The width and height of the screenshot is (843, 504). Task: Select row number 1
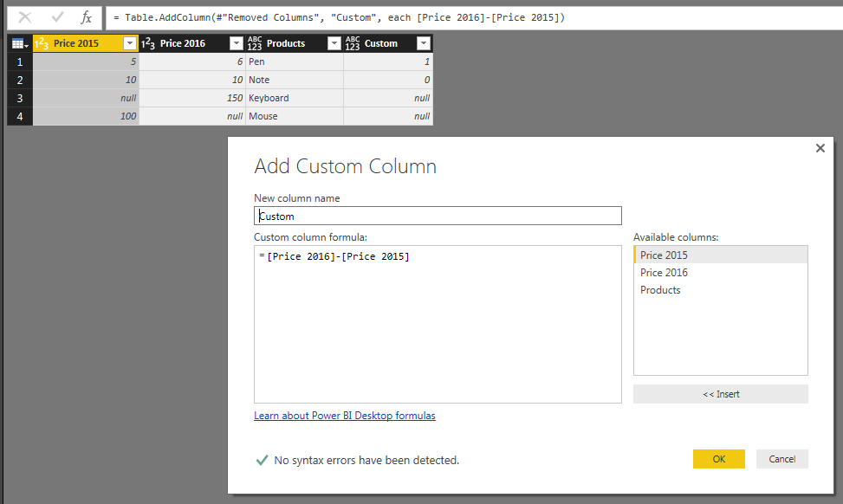(x=20, y=61)
